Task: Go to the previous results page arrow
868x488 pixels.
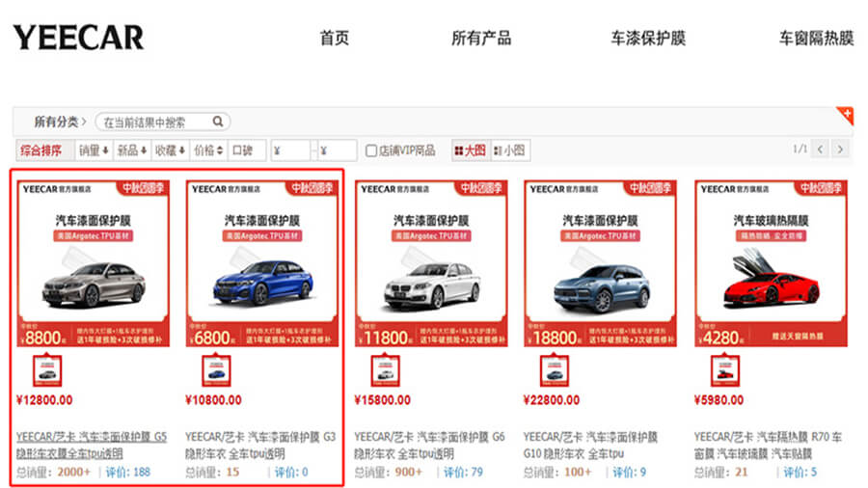Action: (820, 149)
